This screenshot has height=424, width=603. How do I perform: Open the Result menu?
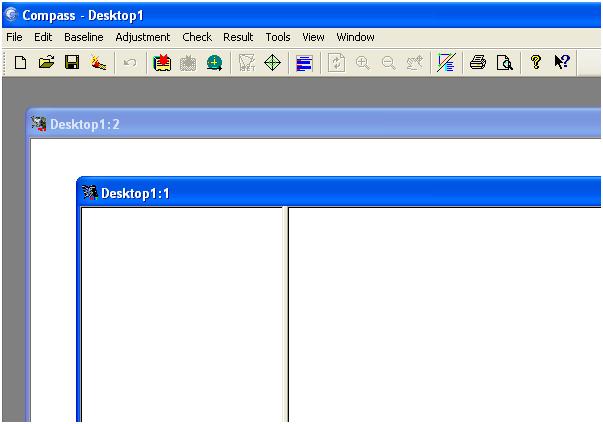[238, 37]
